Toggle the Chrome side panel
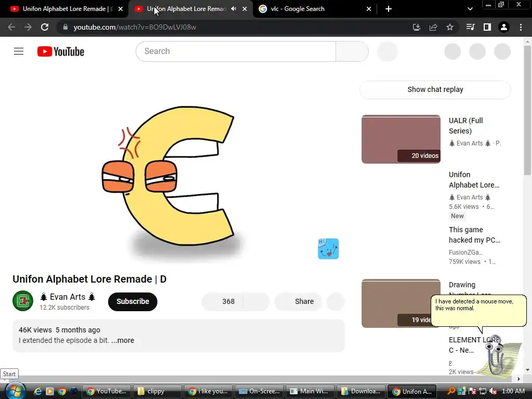The width and height of the screenshot is (532, 399). point(487,27)
